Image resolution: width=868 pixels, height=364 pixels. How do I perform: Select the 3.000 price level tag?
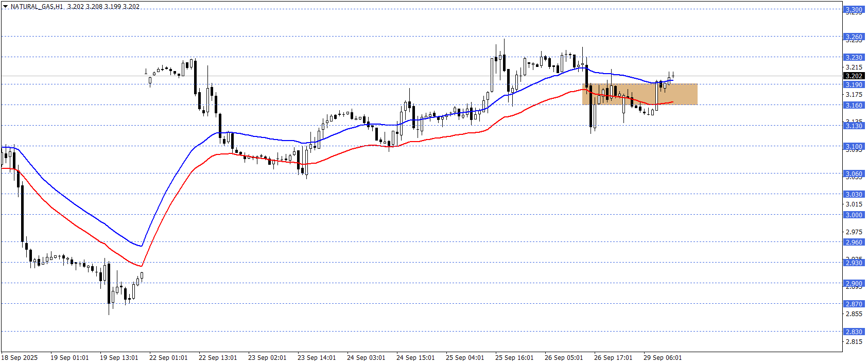pyautogui.click(x=854, y=215)
